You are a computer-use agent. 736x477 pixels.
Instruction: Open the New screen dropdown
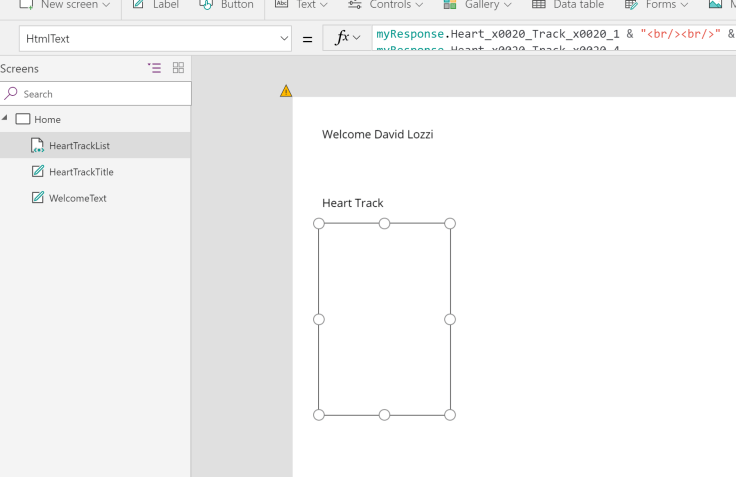65,5
